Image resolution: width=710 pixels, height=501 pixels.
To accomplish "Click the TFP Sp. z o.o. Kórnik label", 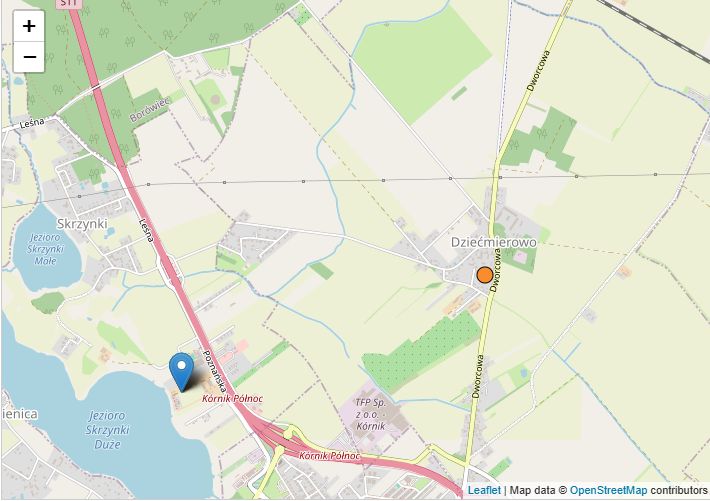I will point(370,414).
